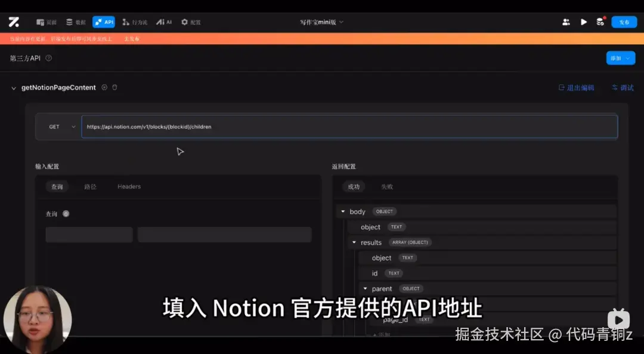This screenshot has width=644, height=354.
Task: Select the 数据 (Data) icon in toolbar
Action: point(75,21)
